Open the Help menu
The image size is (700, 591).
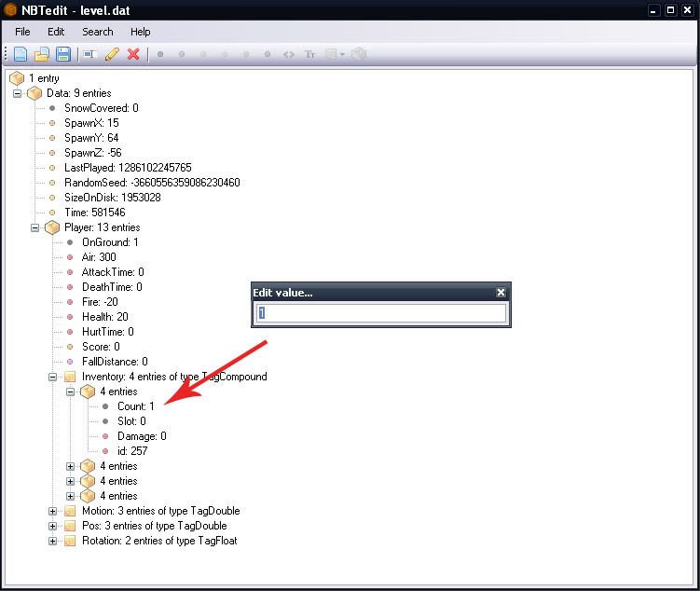tap(140, 32)
